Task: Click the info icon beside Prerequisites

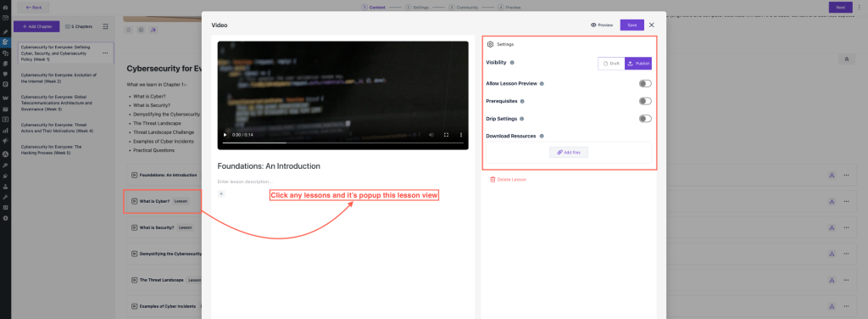Action: 522,101
